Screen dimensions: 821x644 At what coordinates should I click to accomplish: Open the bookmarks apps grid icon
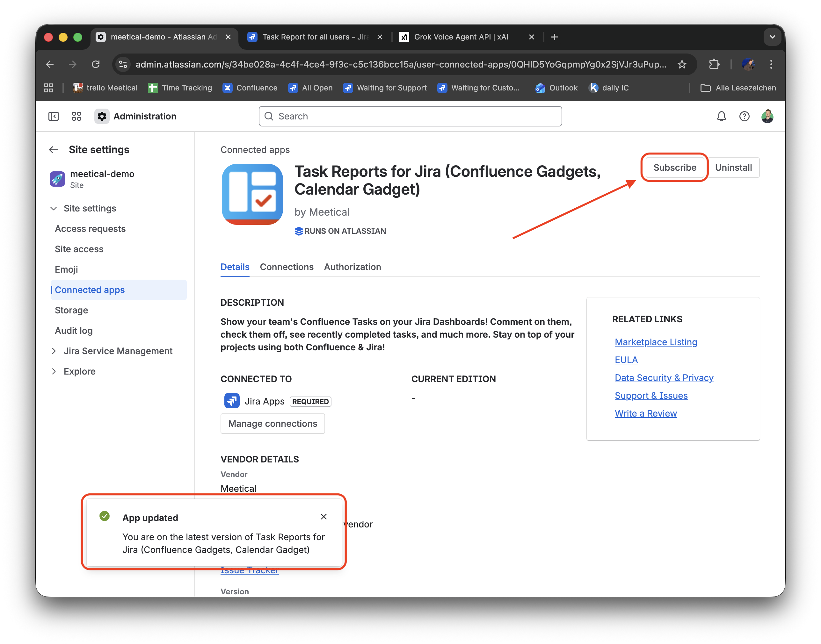pyautogui.click(x=48, y=88)
